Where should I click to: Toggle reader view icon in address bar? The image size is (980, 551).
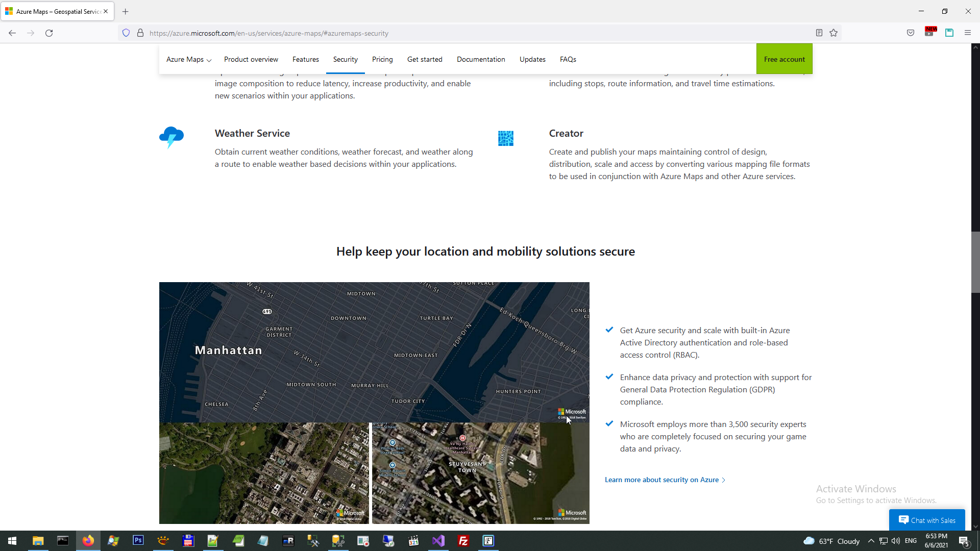pos(819,33)
